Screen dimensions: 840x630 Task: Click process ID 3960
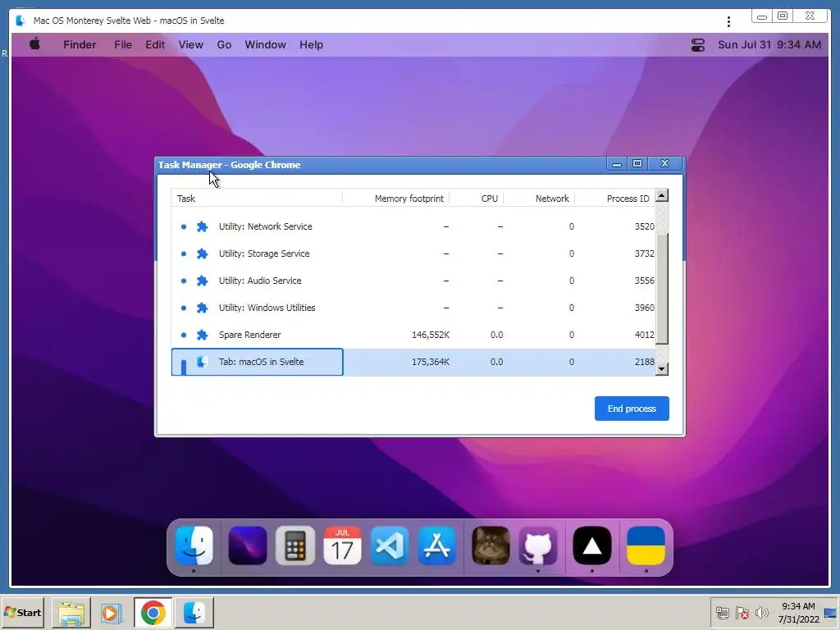645,308
